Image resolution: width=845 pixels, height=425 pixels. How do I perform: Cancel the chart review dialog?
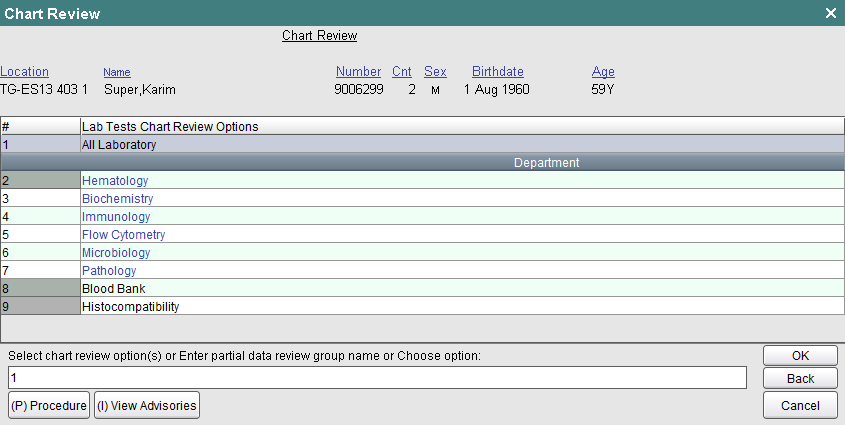[x=800, y=406]
